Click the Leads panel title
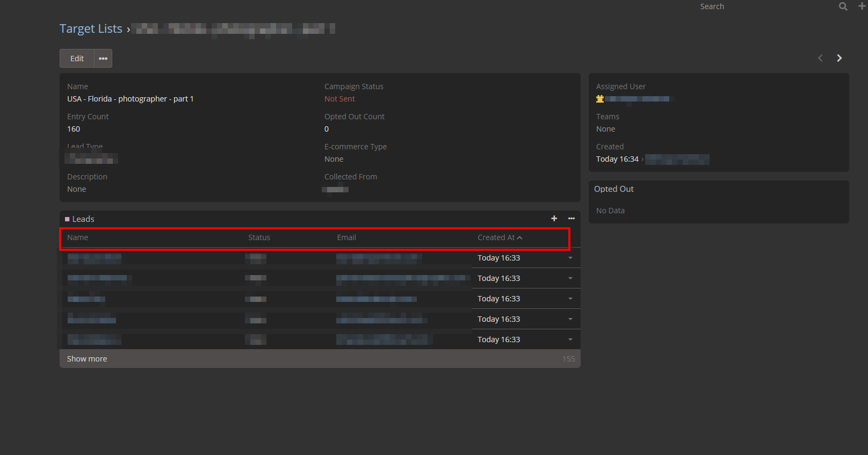This screenshot has height=455, width=868. pos(83,219)
